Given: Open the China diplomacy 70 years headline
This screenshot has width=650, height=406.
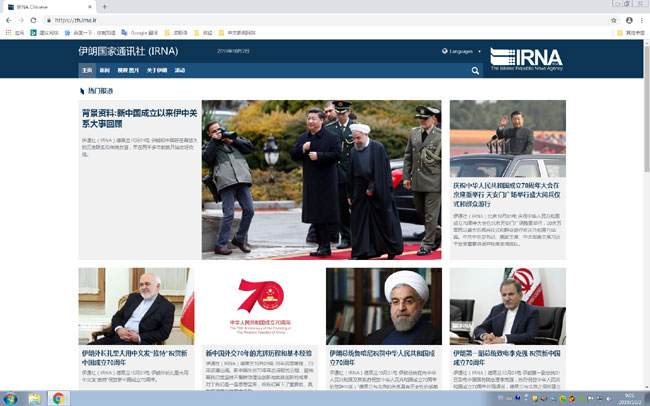Looking at the screenshot, I should click(258, 353).
